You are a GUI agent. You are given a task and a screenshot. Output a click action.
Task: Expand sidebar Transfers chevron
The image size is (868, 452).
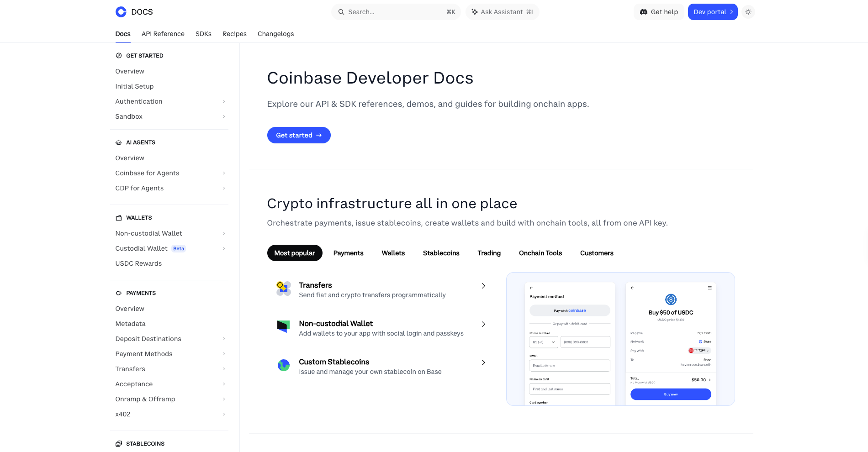224,369
